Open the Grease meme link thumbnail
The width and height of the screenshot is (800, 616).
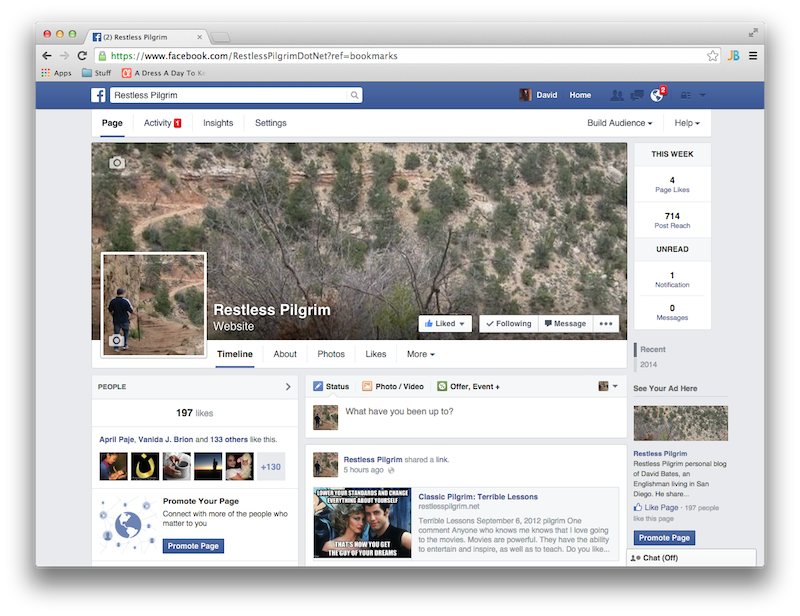[362, 522]
